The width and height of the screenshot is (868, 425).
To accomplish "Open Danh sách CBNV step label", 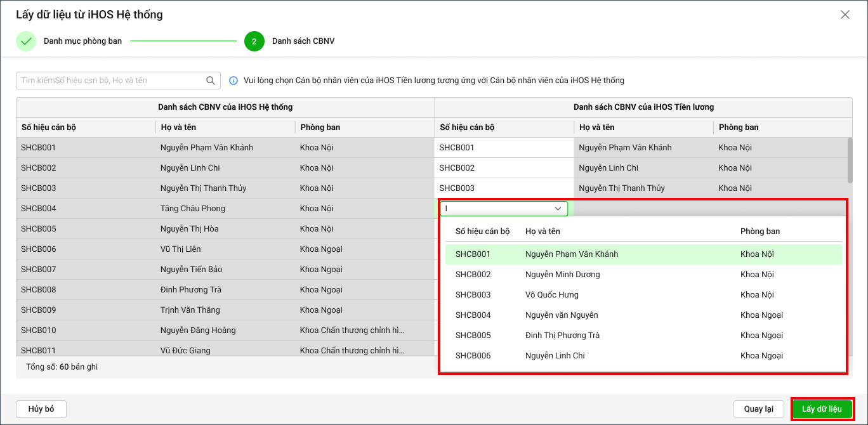I will 303,41.
